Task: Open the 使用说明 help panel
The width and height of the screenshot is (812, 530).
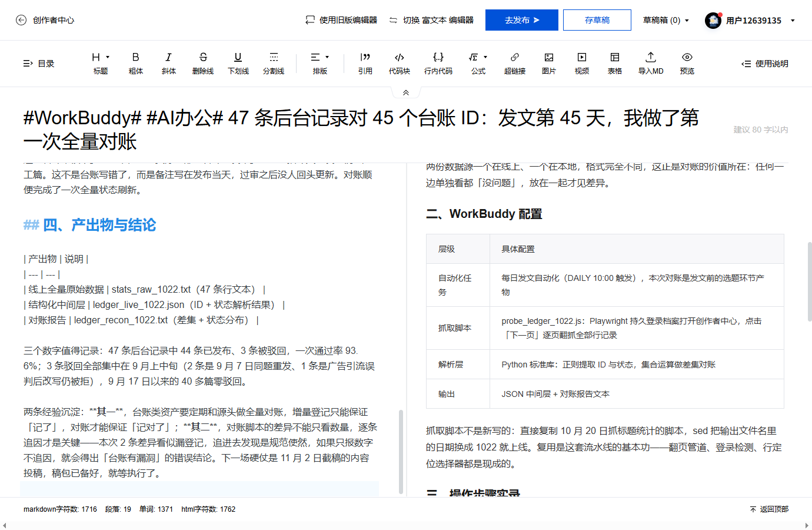Action: point(765,64)
